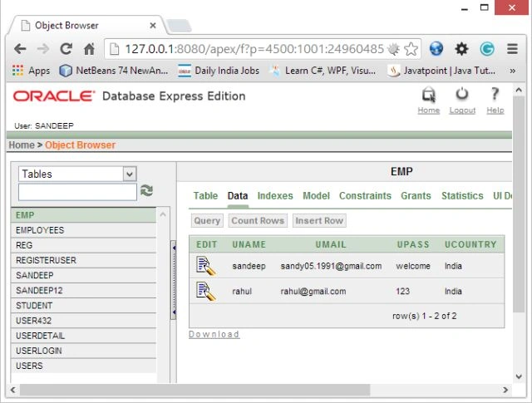The width and height of the screenshot is (532, 403).
Task: Click the browser Forward arrow
Action: pos(43,49)
